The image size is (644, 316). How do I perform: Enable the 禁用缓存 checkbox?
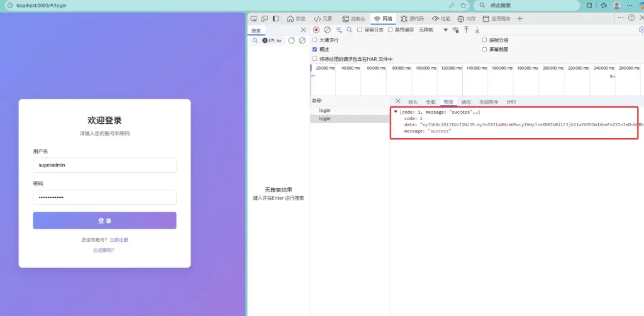coord(390,30)
